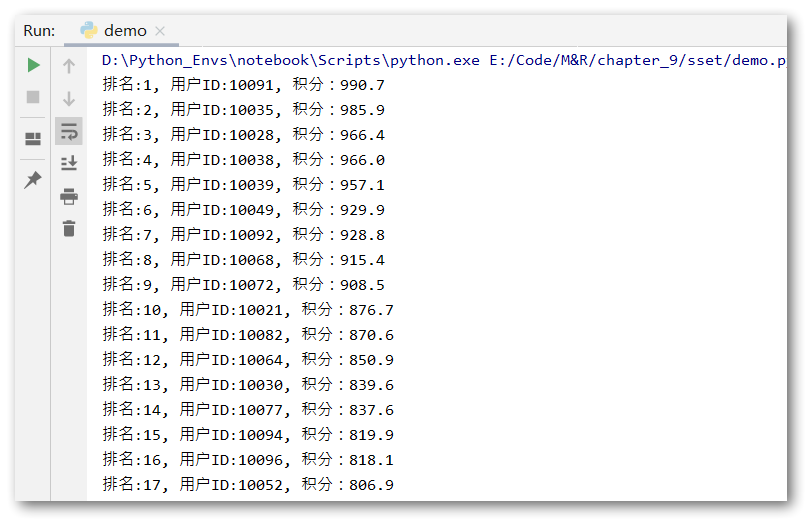807x521 pixels.
Task: Select the line with 用户ID:10082
Action: (248, 335)
